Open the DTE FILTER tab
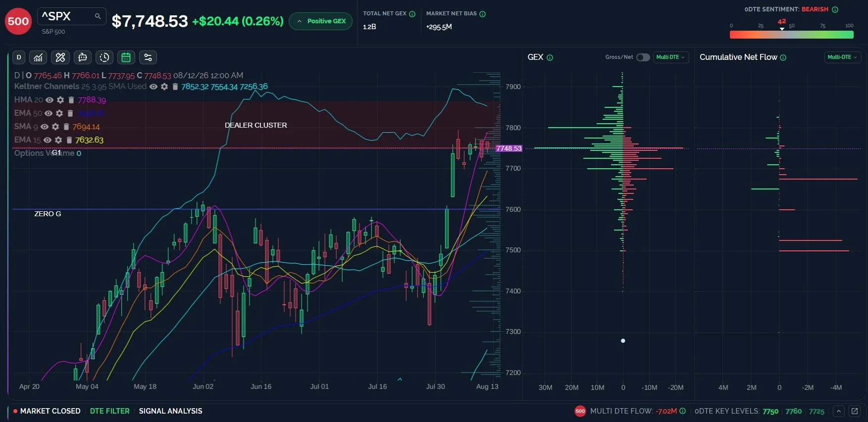This screenshot has width=868, height=422. pos(109,411)
